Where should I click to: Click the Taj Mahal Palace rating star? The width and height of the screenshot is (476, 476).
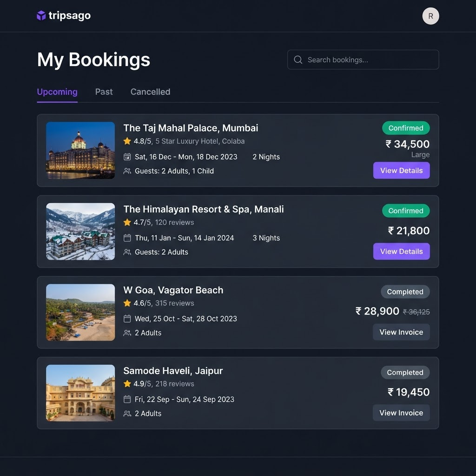(127, 141)
